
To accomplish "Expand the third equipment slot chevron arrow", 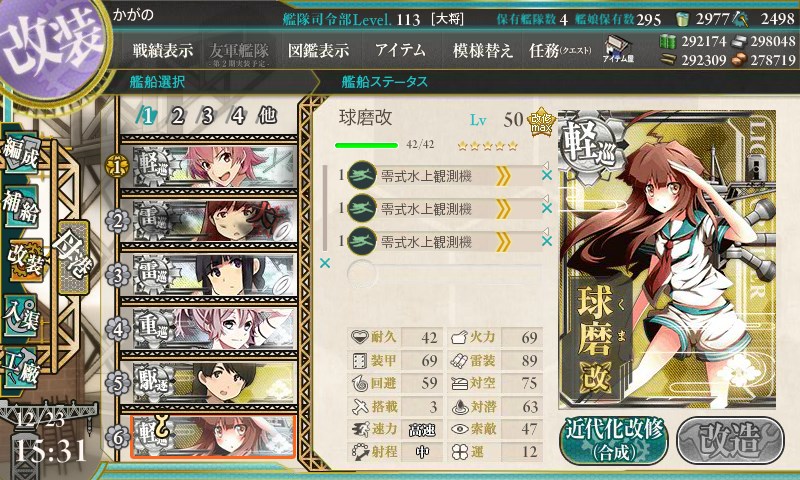I will (x=503, y=242).
